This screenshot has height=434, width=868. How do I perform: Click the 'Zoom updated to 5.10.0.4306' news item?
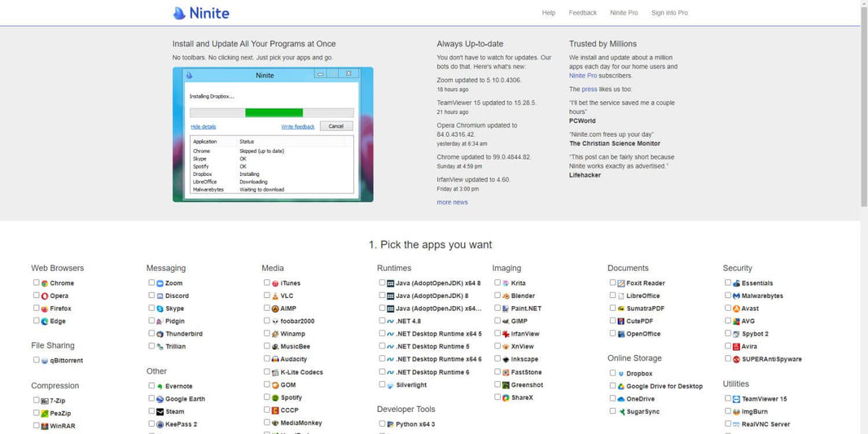click(x=479, y=81)
